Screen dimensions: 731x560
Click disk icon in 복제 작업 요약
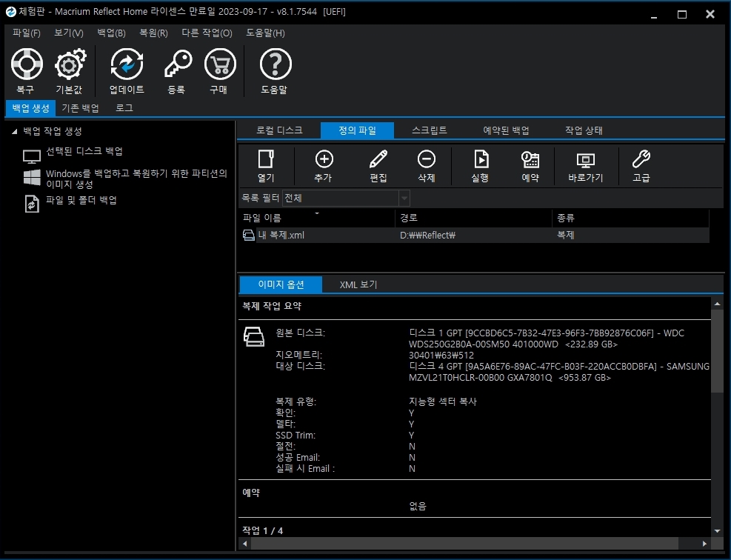coord(254,336)
